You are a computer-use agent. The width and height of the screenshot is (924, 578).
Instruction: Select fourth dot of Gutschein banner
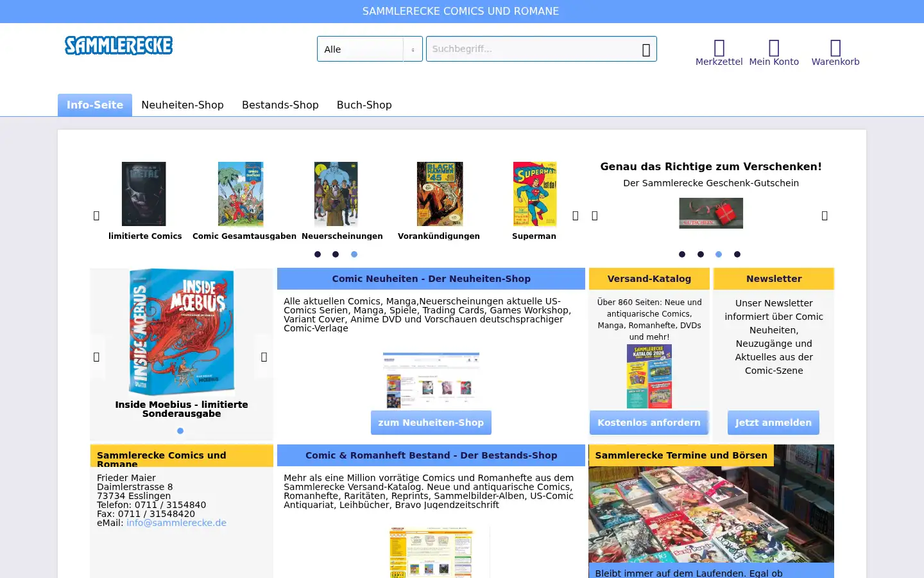pos(737,254)
